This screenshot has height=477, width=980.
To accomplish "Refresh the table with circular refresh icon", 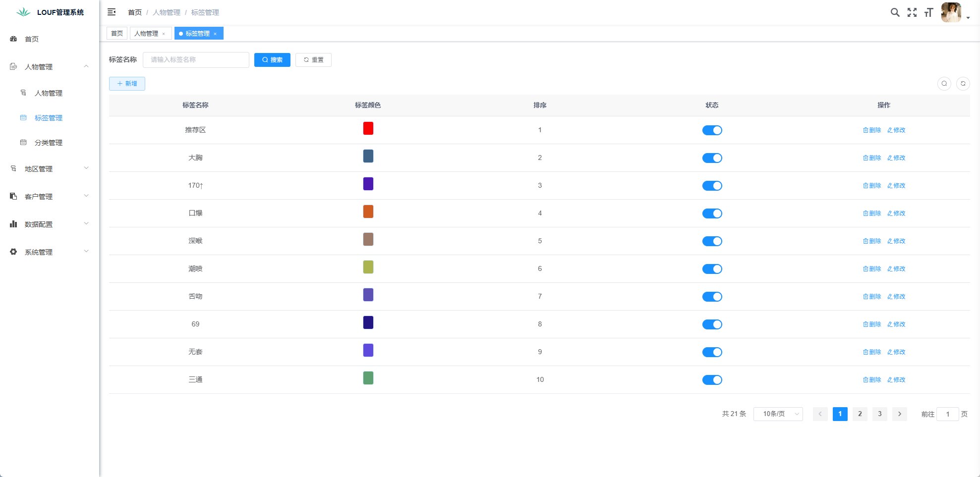I will tap(963, 84).
